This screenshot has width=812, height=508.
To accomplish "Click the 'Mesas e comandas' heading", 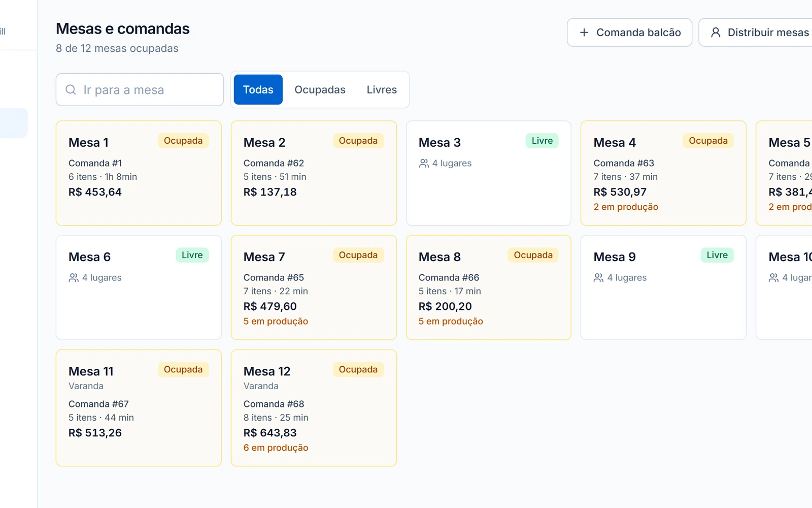I will (x=123, y=29).
